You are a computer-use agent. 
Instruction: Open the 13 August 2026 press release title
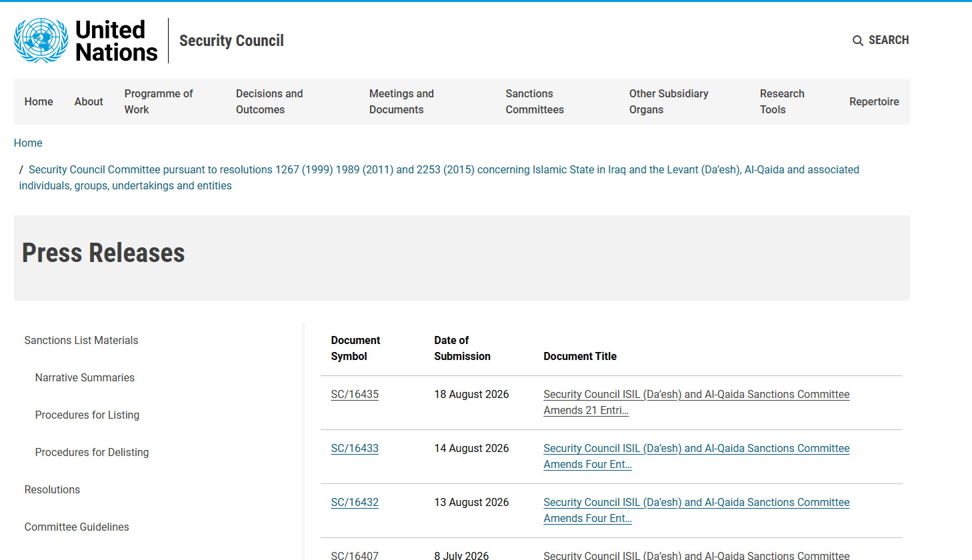tap(697, 511)
